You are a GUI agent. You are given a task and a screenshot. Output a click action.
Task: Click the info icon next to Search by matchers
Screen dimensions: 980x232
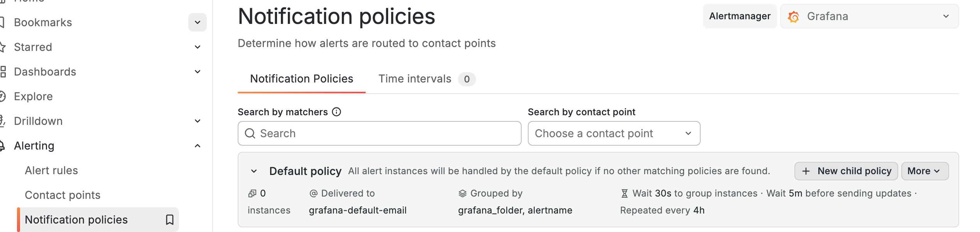[336, 112]
